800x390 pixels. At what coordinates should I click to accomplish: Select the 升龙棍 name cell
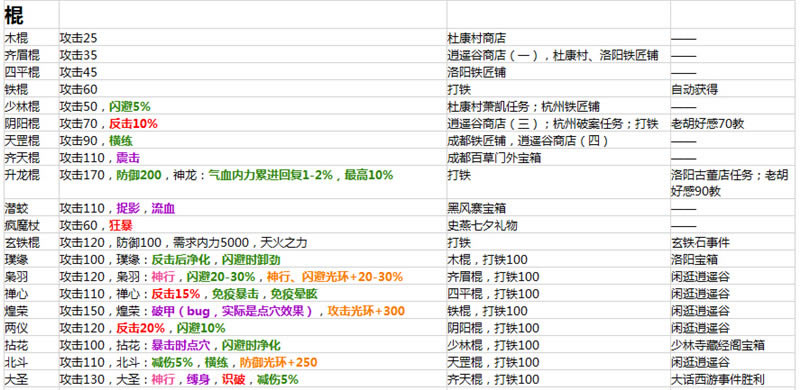point(31,183)
